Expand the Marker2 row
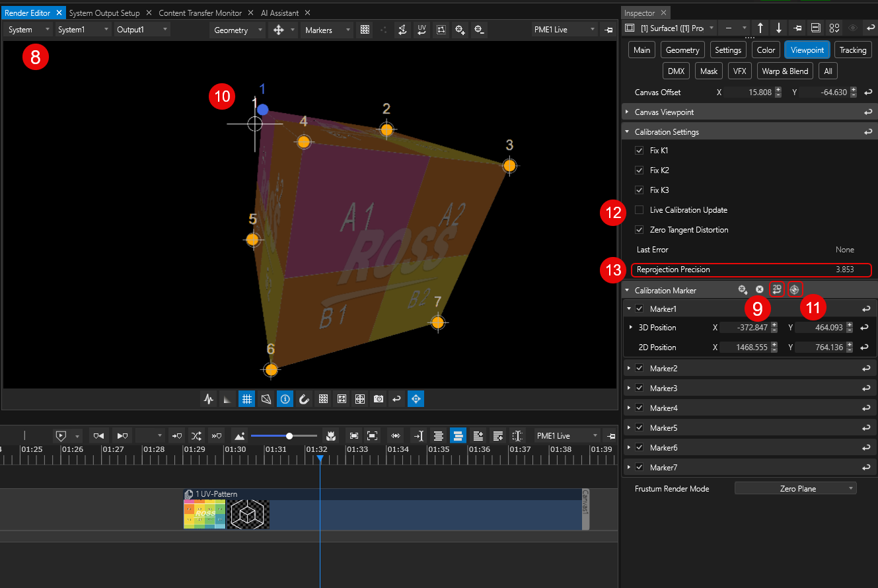This screenshot has width=878, height=588. tap(628, 368)
